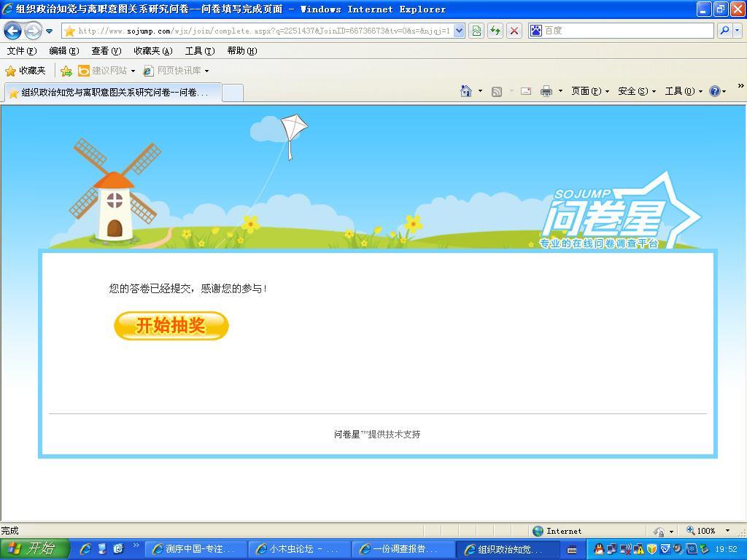This screenshot has height=560, width=747.
Task: Expand the Print options dropdown arrow
Action: [x=560, y=91]
